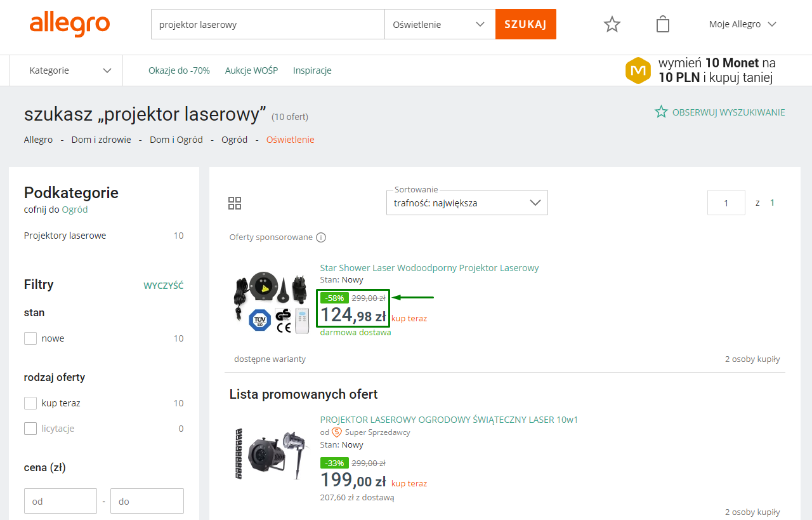Click the page number input field

pyautogui.click(x=726, y=203)
